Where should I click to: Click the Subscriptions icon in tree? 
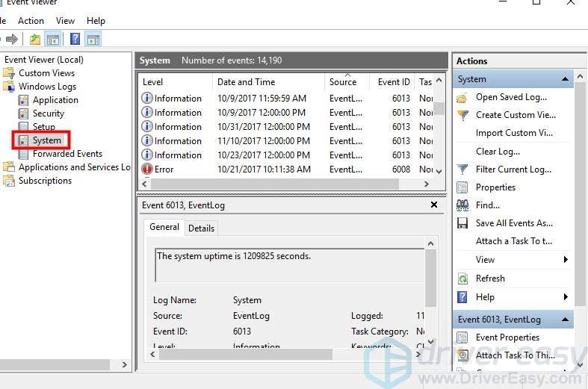(9, 181)
